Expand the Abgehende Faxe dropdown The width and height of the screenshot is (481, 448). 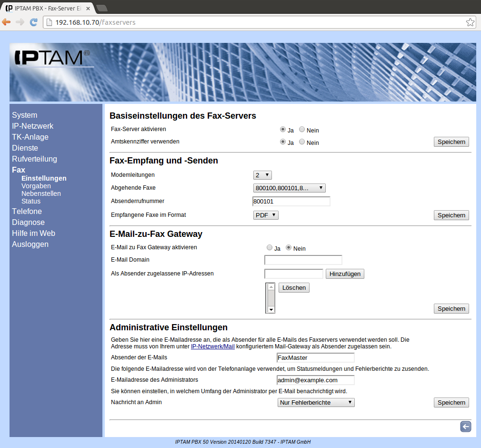coord(289,188)
